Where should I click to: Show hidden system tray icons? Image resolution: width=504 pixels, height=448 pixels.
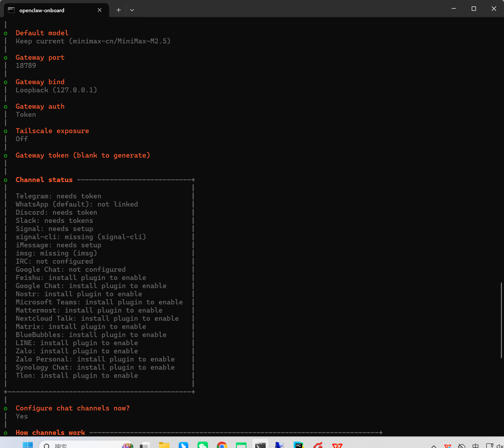[434, 446]
